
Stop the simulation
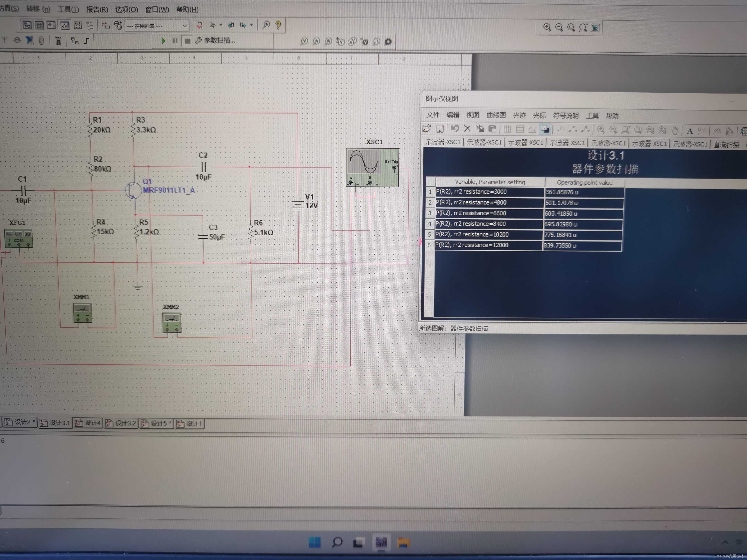pyautogui.click(x=187, y=41)
